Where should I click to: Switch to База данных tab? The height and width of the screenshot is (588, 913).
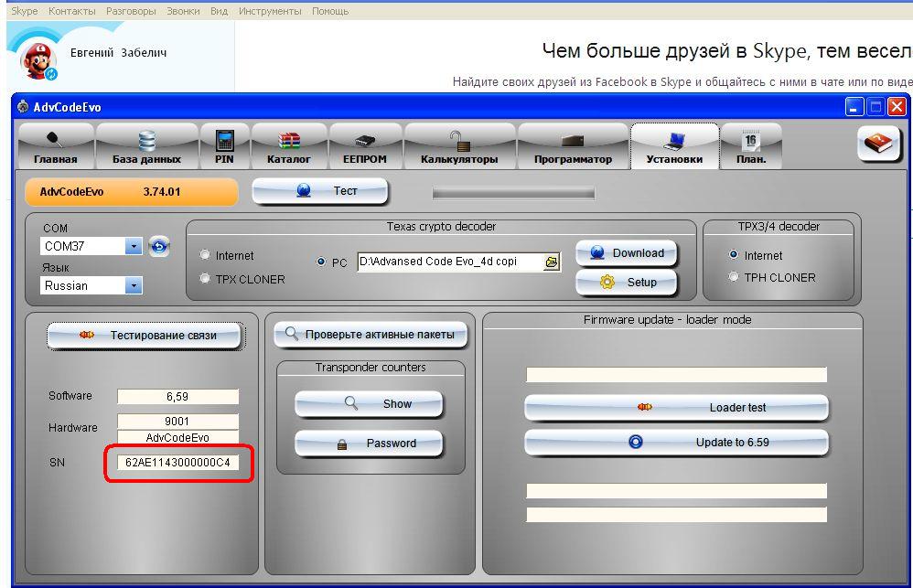(x=146, y=146)
